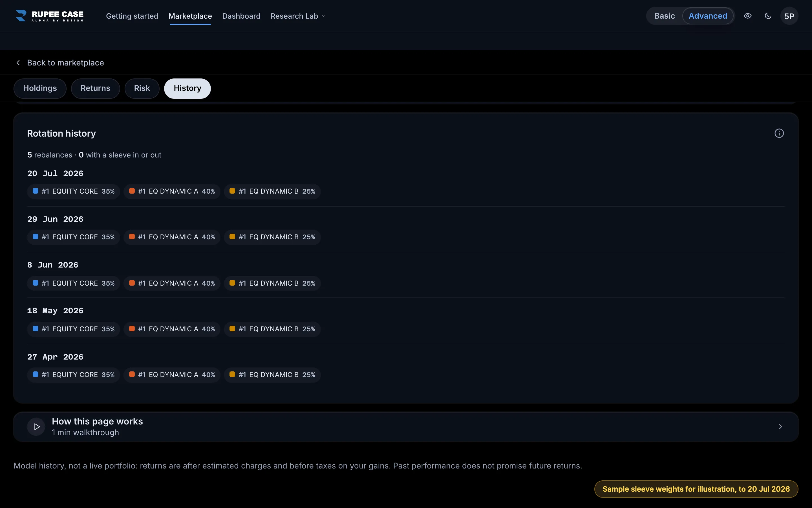Go to Getting started
Viewport: 812px width, 508px height.
point(132,16)
